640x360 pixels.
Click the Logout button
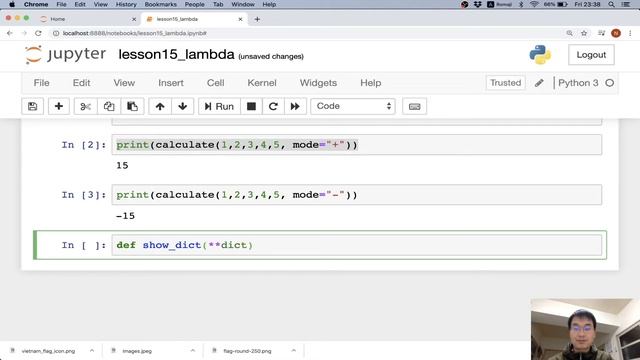pyautogui.click(x=591, y=55)
